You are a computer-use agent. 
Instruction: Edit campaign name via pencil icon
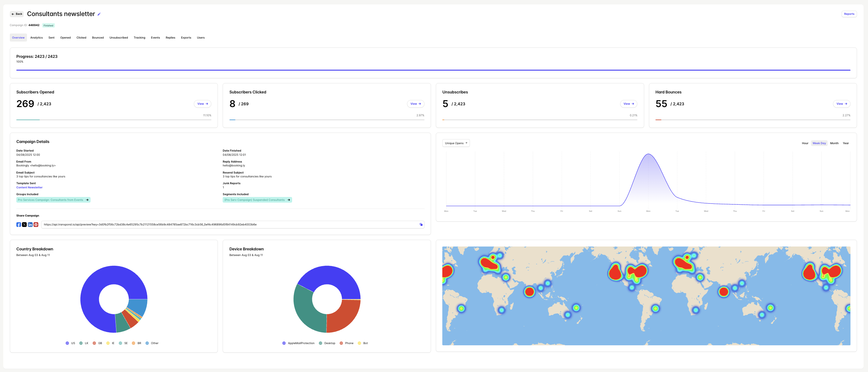[99, 14]
